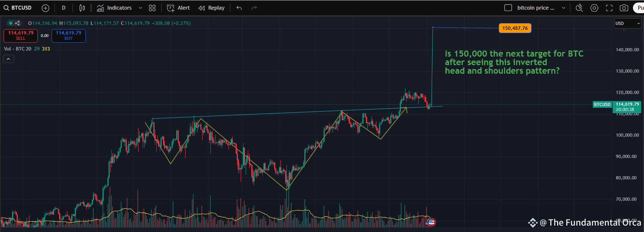
Task: Click the 130,000.00 price axis label
Action: click(627, 71)
